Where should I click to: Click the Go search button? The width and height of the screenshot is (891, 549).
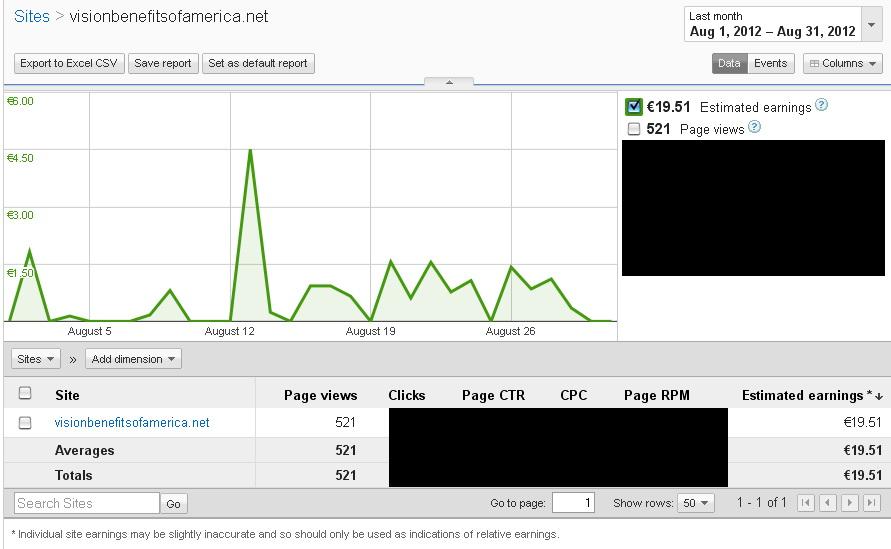click(173, 504)
